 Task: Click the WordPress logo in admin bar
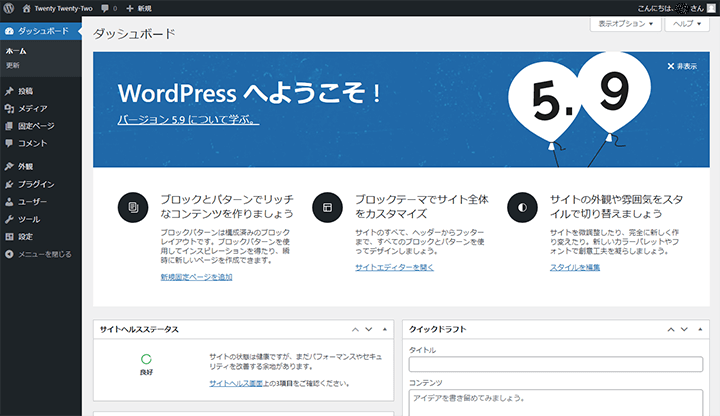click(x=9, y=8)
